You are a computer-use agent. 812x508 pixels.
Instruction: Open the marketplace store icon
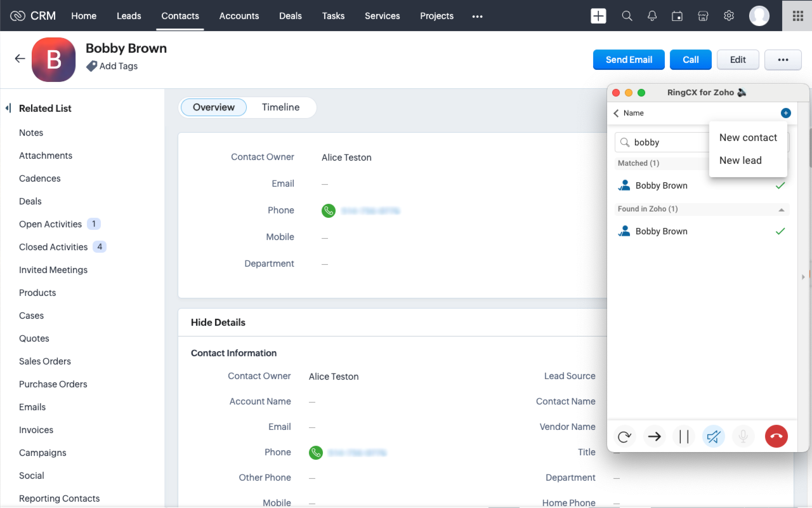pyautogui.click(x=703, y=16)
